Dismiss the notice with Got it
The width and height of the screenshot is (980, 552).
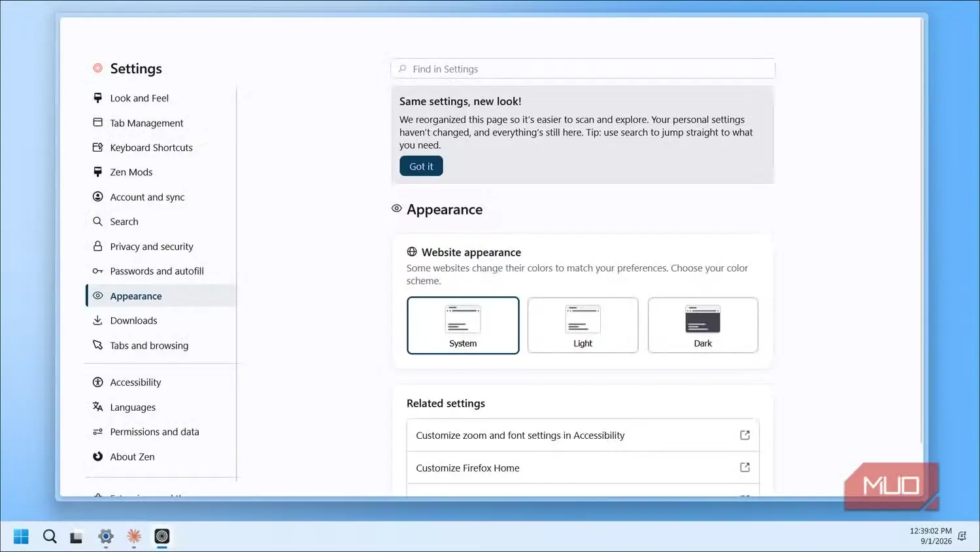point(421,166)
